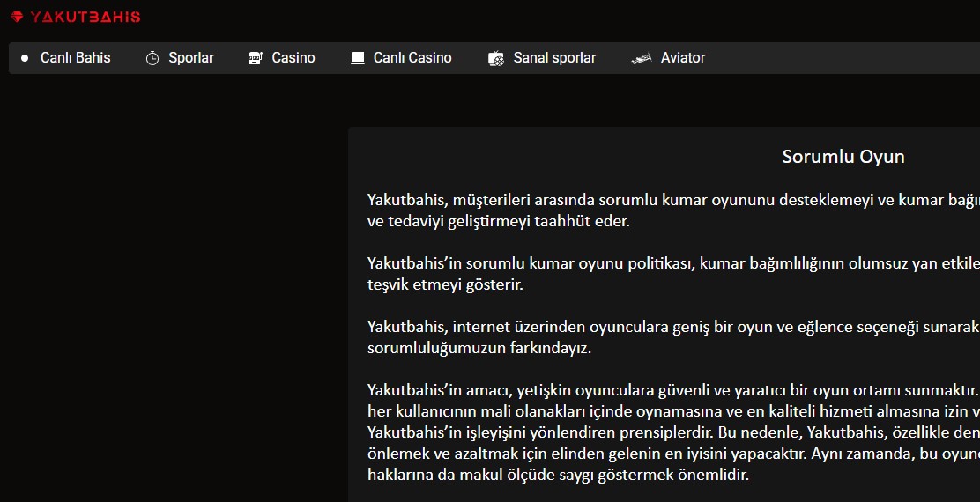Go to the Sporlar section
This screenshot has height=502, width=980.
[190, 57]
